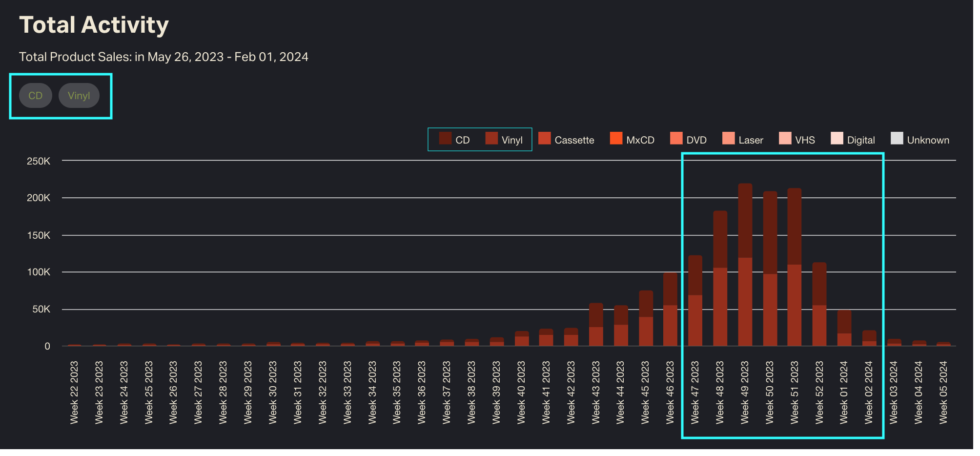Toggle VHS legend entry
Image resolution: width=980 pixels, height=456 pixels.
pyautogui.click(x=797, y=140)
